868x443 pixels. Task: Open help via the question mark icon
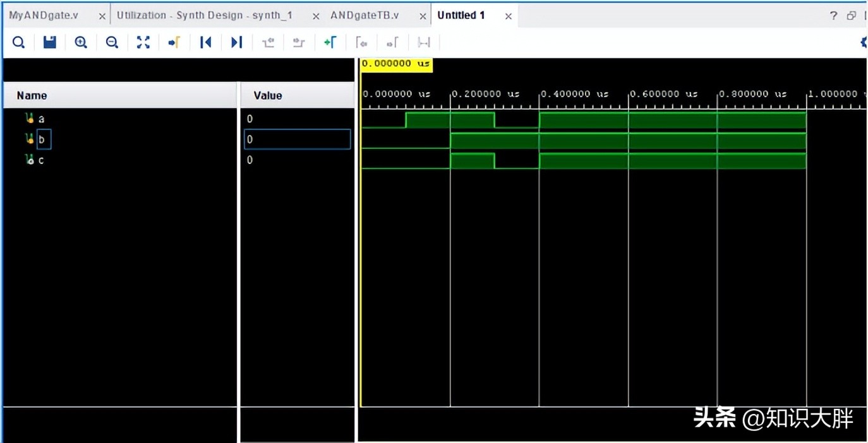833,15
